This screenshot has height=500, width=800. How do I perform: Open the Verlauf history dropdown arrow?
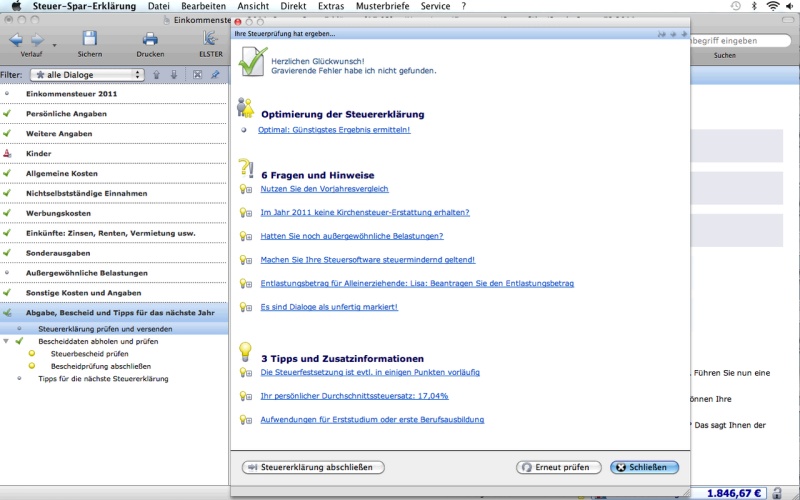coord(54,45)
